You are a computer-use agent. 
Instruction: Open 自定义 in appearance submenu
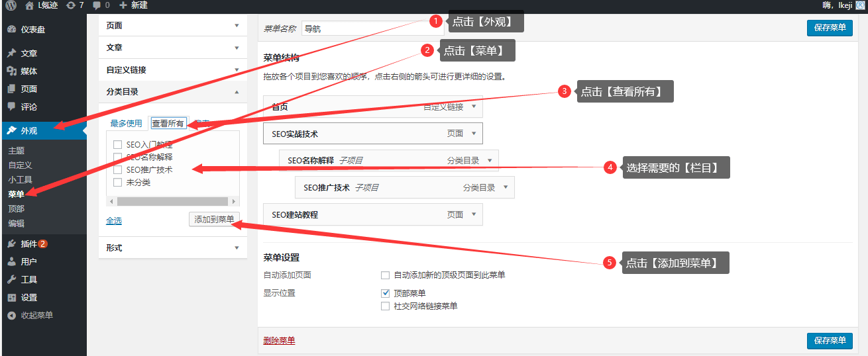pyautogui.click(x=20, y=165)
